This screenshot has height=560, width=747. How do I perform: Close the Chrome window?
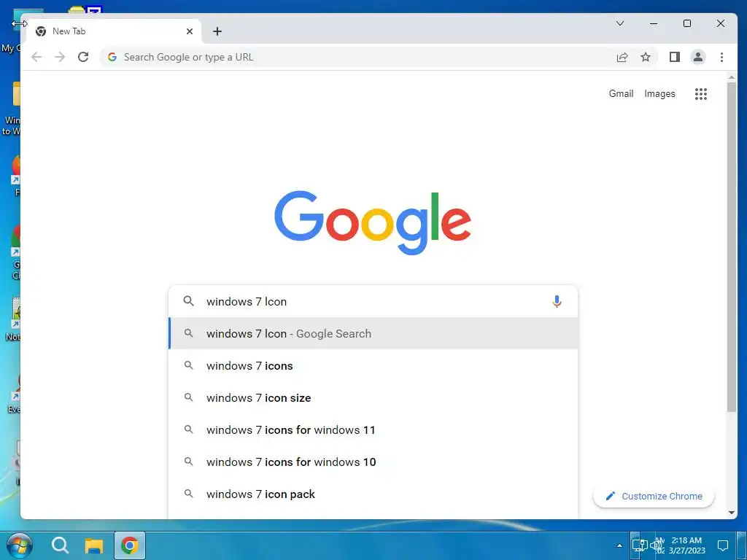point(721,23)
